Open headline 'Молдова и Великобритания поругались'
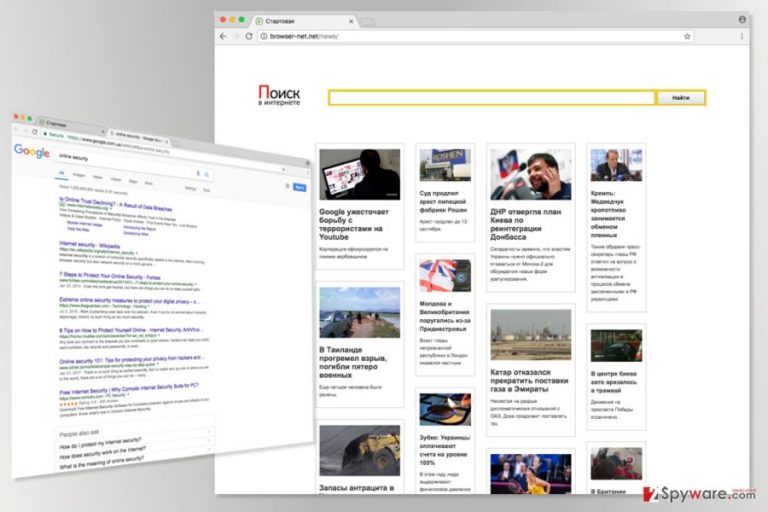The width and height of the screenshot is (768, 512). (x=445, y=316)
